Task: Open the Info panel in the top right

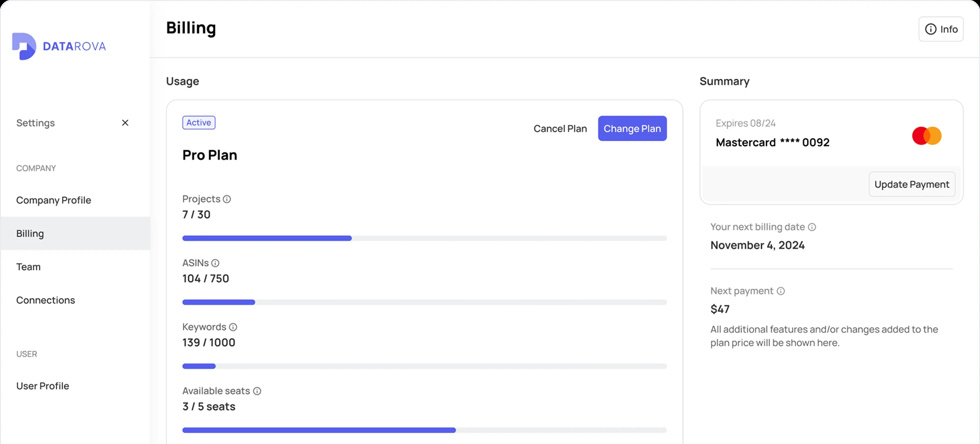Action: pyautogui.click(x=941, y=29)
